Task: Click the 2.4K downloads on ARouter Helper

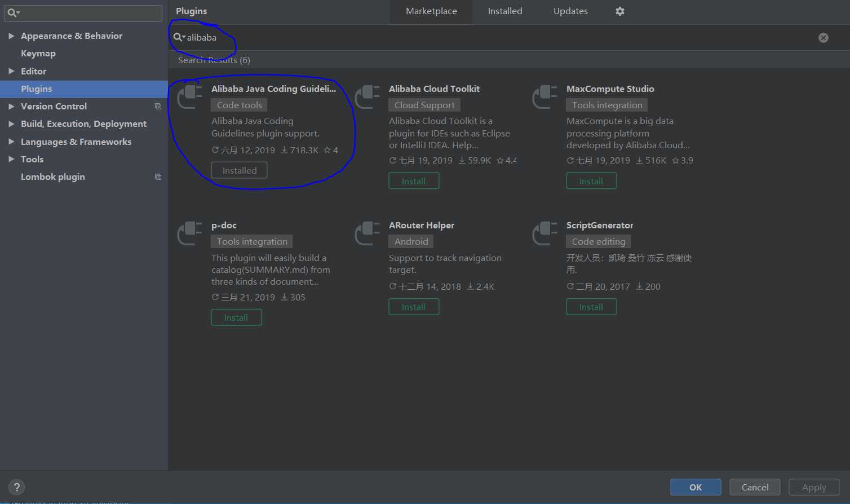Action: 481,286
